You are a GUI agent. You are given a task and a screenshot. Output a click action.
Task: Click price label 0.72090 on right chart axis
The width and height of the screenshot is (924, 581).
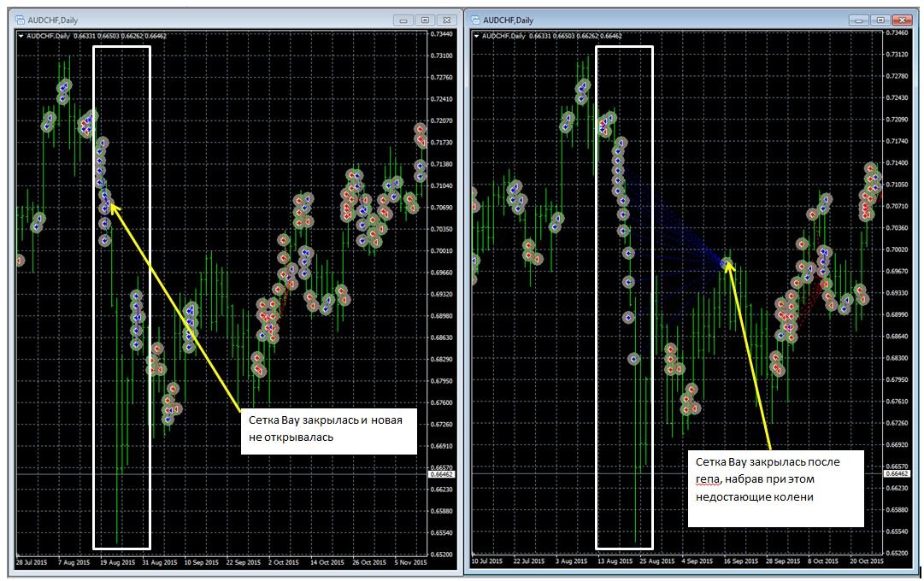[x=897, y=120]
